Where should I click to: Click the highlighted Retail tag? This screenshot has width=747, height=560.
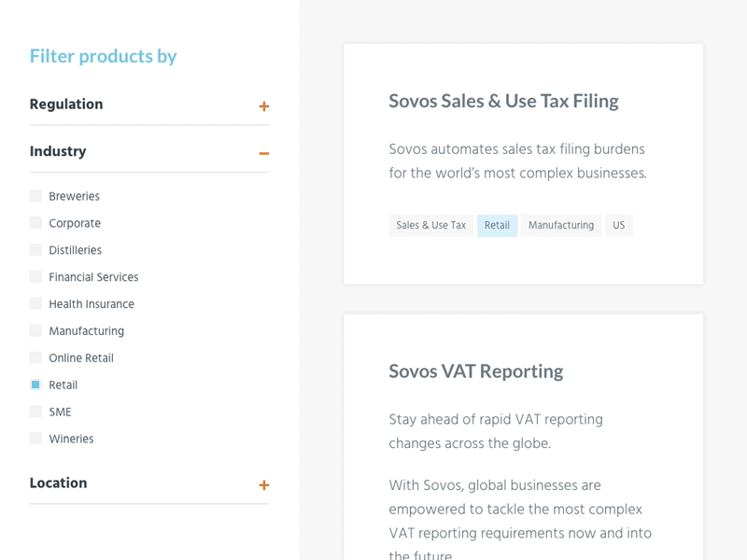[x=497, y=226]
